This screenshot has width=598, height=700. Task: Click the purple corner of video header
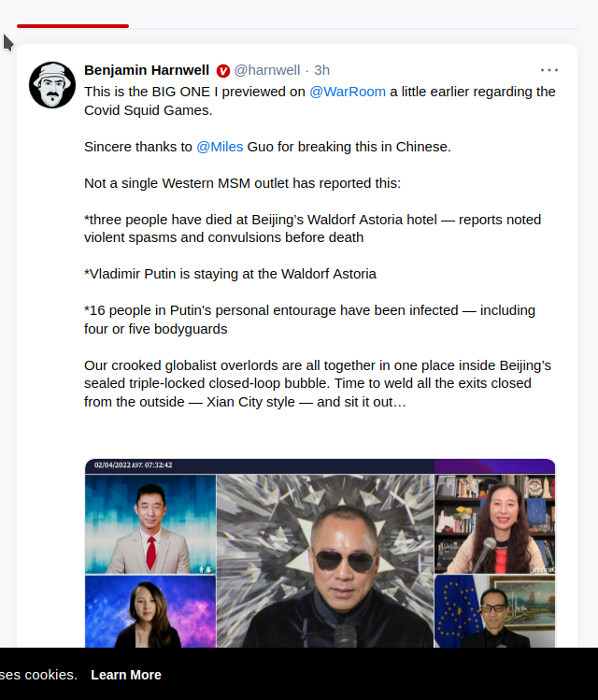pos(494,466)
